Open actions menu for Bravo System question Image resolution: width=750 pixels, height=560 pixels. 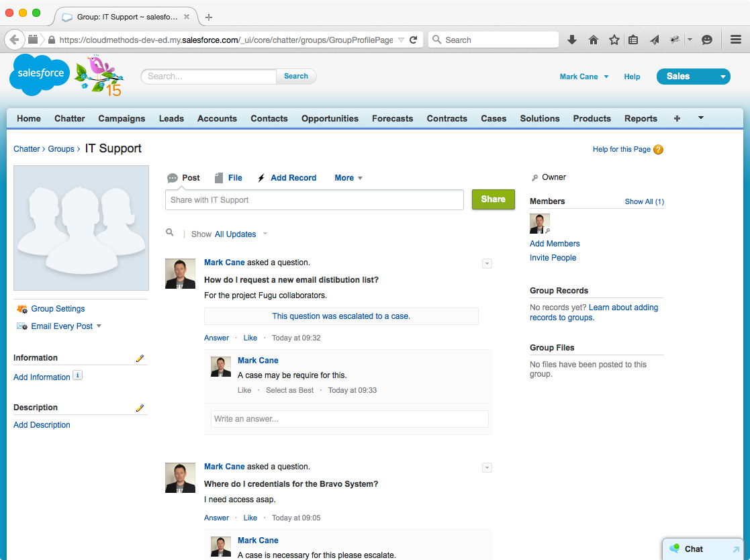(487, 468)
